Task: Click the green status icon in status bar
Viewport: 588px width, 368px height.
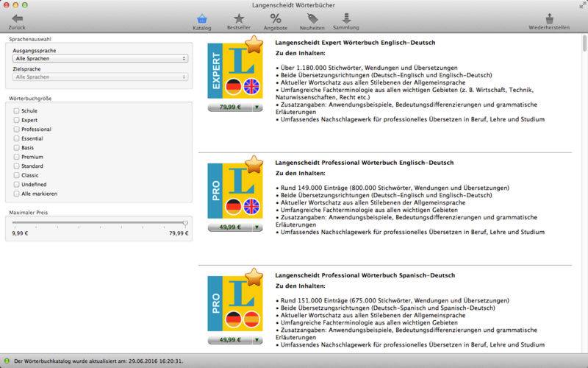Action: (x=7, y=361)
